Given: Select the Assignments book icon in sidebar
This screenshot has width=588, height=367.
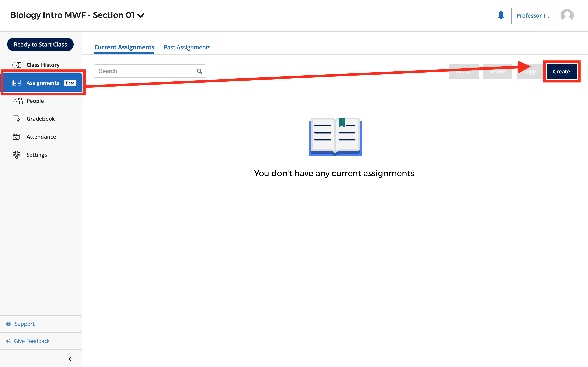Looking at the screenshot, I should (x=17, y=83).
